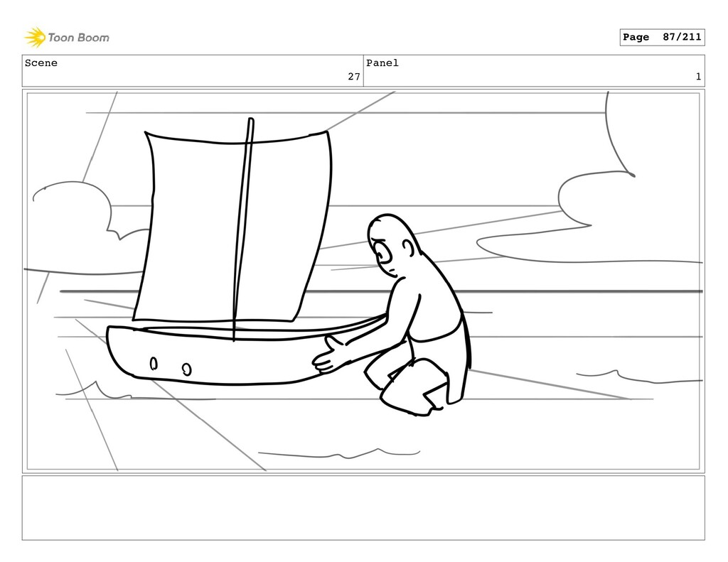Viewport: 728px width, 562px height.
Task: Click the Page 87/211 indicator
Action: pos(662,37)
